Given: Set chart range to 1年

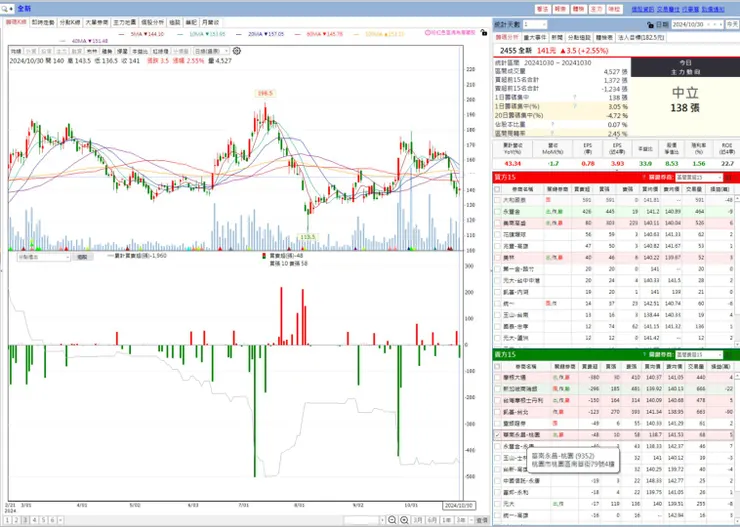Looking at the screenshot, I should click(446, 520).
